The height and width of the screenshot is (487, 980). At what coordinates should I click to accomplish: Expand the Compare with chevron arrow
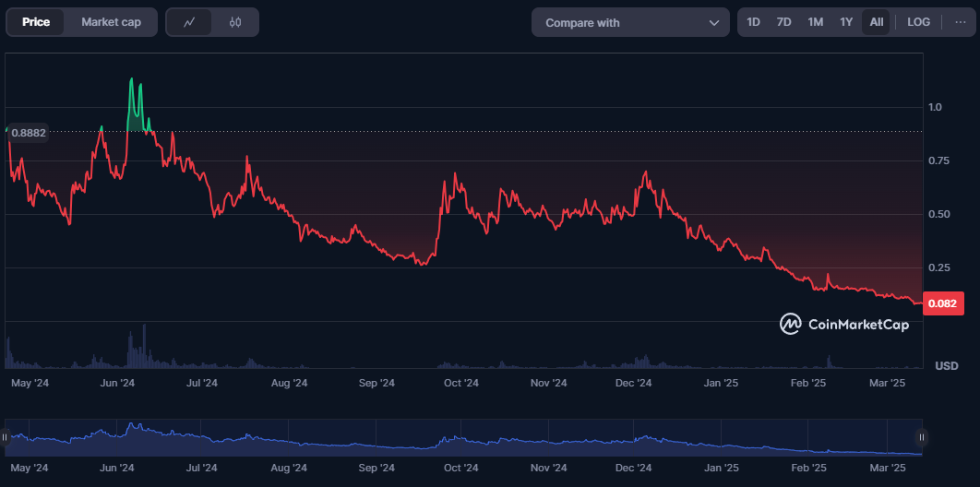point(713,22)
